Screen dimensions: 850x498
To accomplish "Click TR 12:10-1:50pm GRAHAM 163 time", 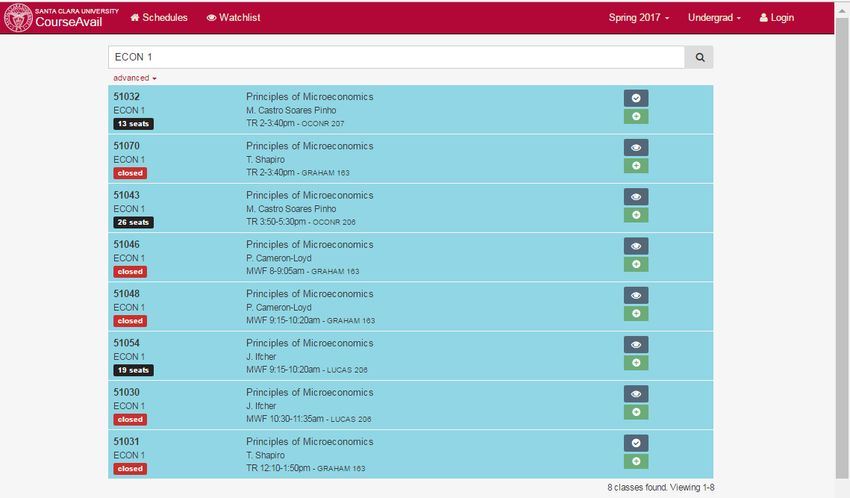I will click(x=305, y=469).
